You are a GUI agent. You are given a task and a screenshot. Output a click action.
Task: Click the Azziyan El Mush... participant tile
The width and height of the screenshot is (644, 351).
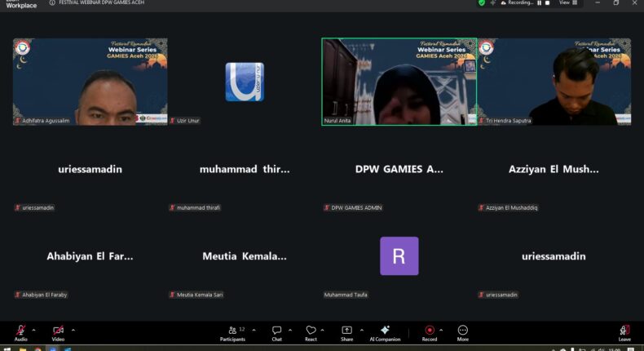[x=554, y=169]
